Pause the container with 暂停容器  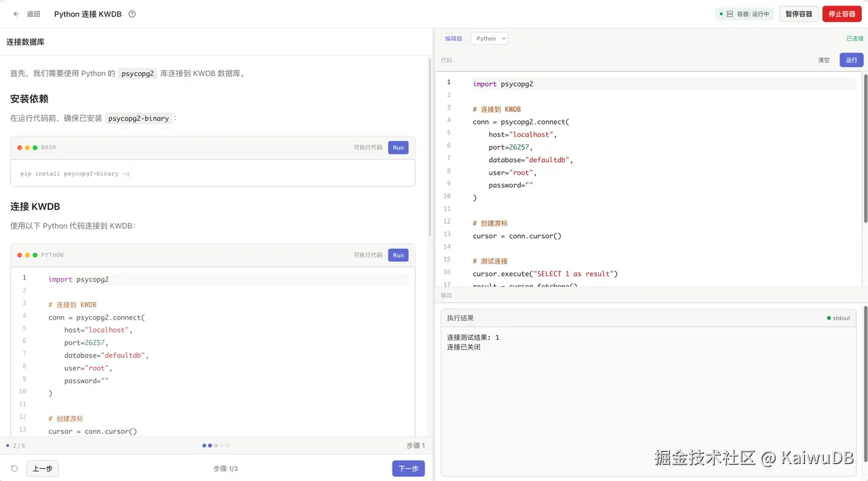click(798, 14)
